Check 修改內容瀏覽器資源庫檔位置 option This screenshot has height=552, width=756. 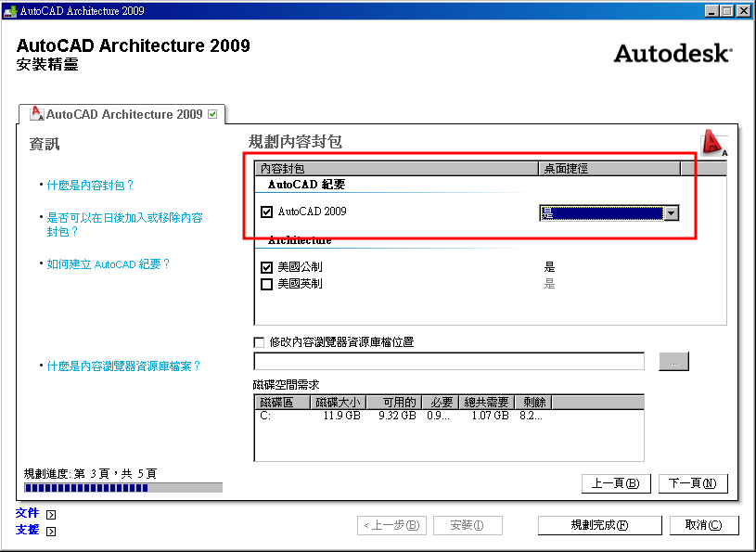click(259, 342)
